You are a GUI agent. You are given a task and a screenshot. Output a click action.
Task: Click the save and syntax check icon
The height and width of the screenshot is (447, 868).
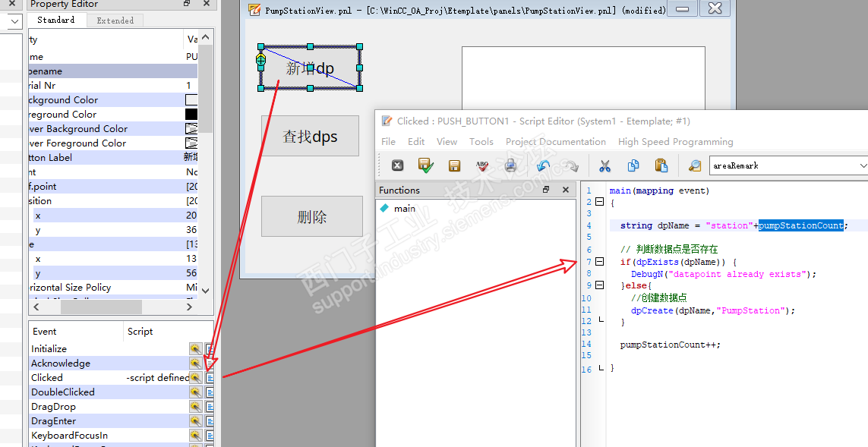click(x=426, y=165)
